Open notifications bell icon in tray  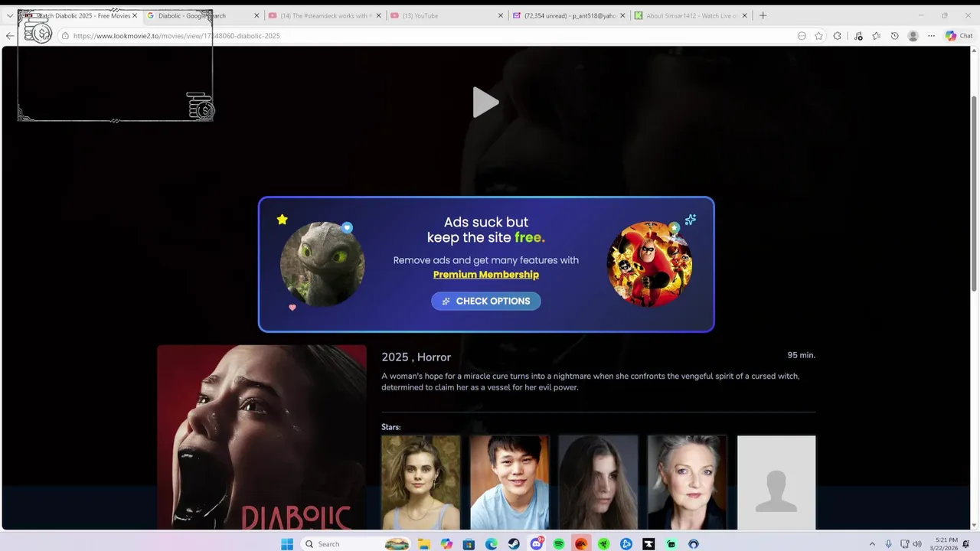coord(966,544)
